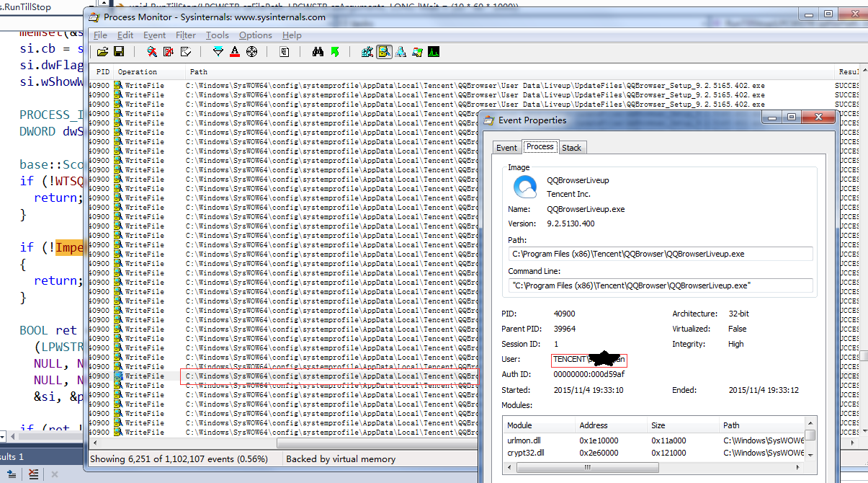Open the Filter menu
Viewport: 868px width, 483px height.
tap(186, 35)
